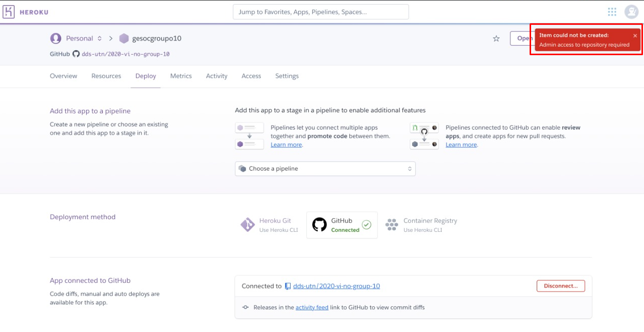Click the Personal breadcrumb label
This screenshot has height=332, width=644.
point(79,38)
